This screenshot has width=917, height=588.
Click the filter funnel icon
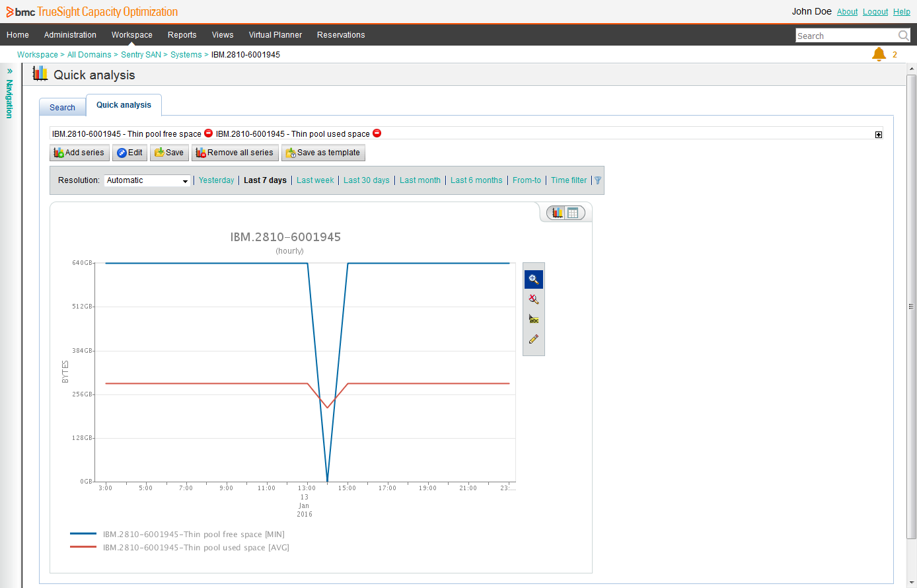pos(598,180)
